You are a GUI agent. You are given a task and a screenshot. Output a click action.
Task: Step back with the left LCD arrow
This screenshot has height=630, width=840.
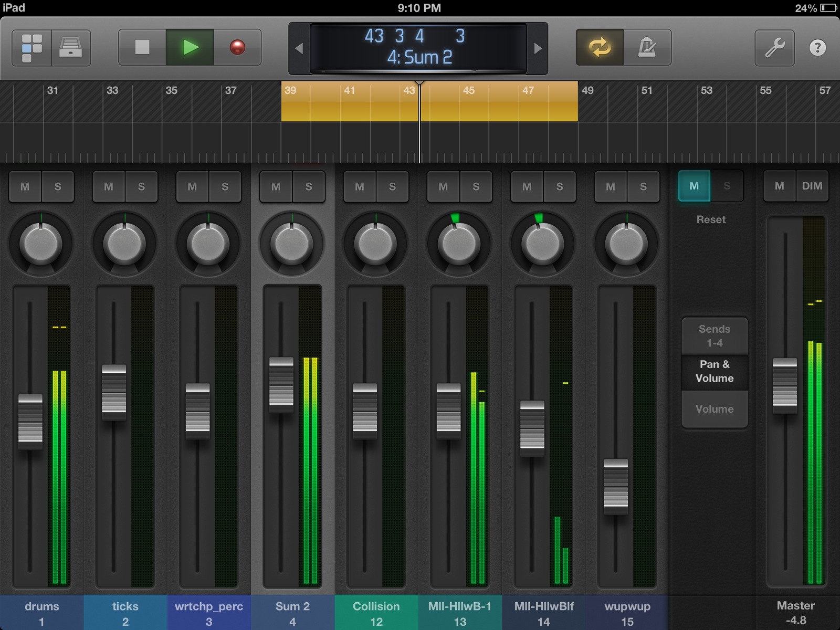299,48
